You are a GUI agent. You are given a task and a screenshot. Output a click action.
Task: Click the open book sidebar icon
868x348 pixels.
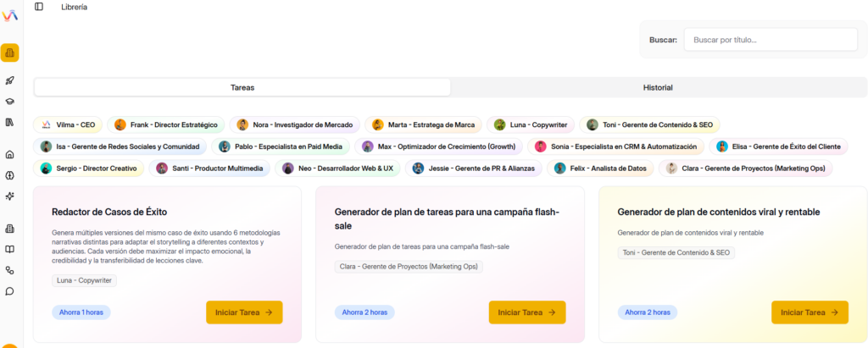tap(10, 250)
